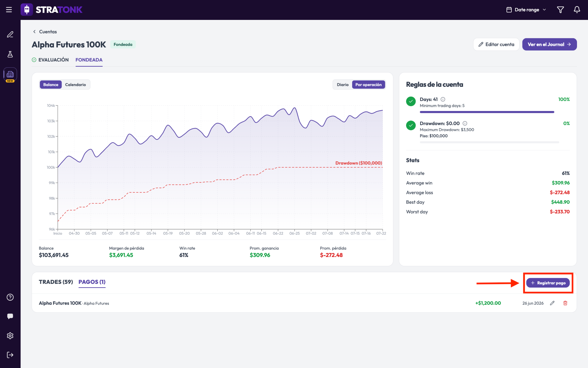Open the settings gear icon
The width and height of the screenshot is (588, 368).
tap(10, 336)
